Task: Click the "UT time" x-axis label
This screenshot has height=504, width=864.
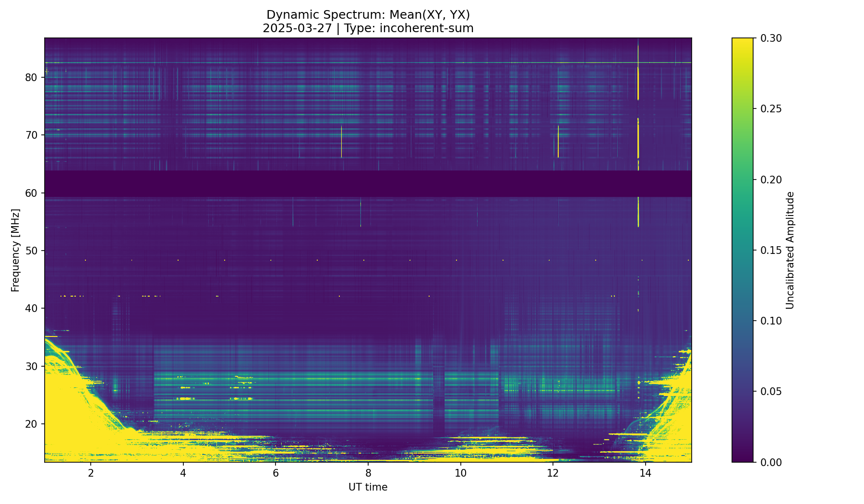Action: [x=368, y=487]
